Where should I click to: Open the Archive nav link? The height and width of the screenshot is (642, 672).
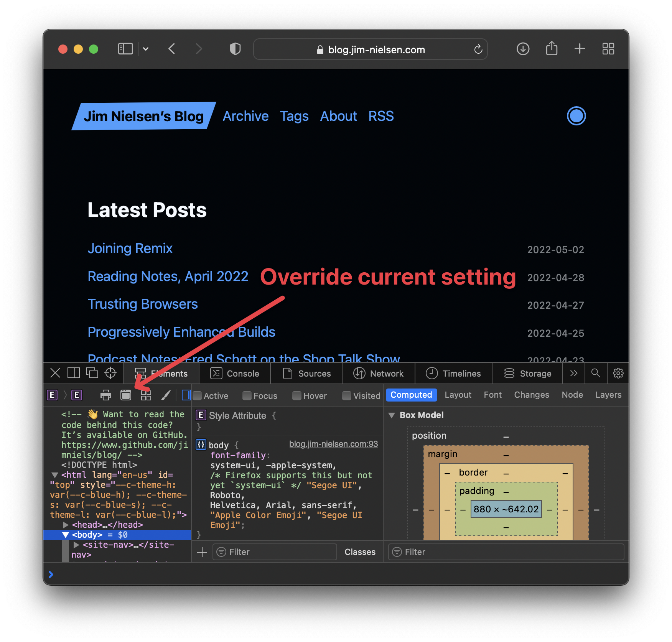[x=245, y=116]
